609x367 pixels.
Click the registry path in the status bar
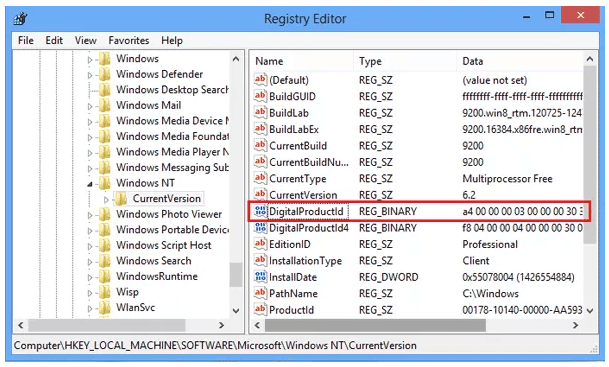tap(215, 345)
